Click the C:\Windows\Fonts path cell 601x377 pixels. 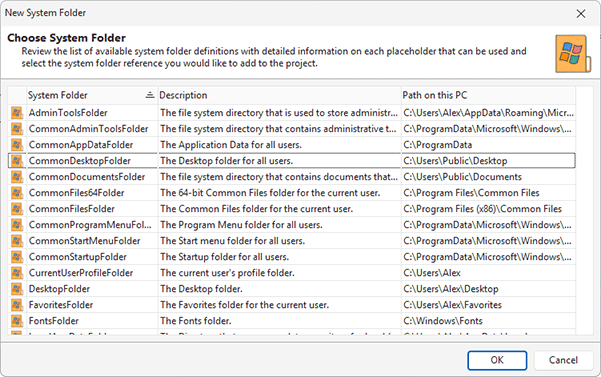pos(488,321)
